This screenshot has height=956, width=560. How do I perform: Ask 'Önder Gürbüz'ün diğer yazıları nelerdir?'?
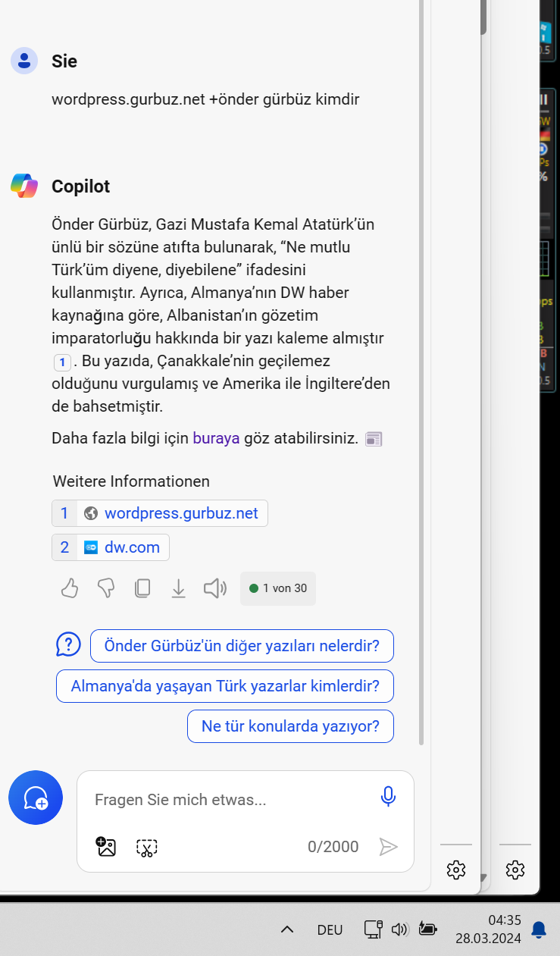(x=242, y=646)
